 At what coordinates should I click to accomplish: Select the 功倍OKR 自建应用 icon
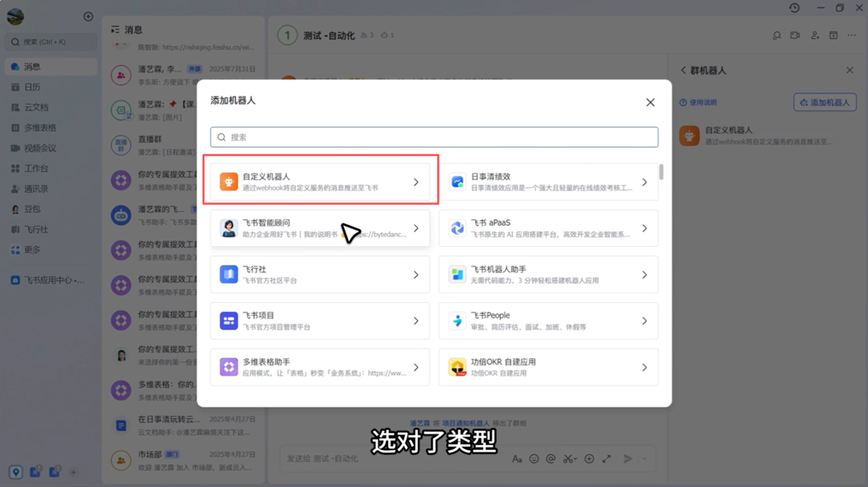point(457,367)
